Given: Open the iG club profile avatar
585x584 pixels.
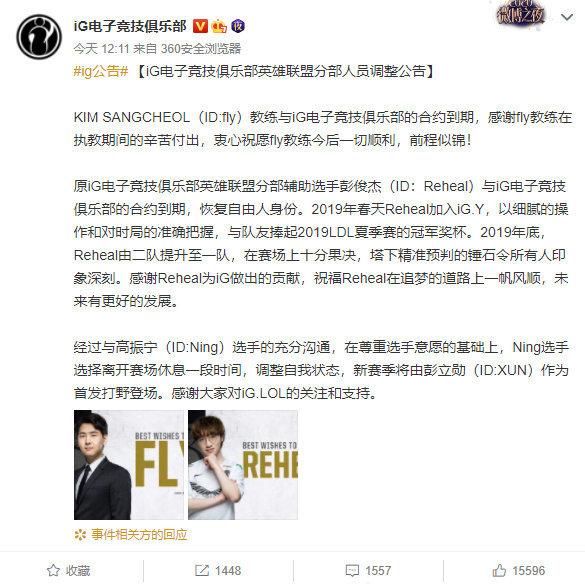Looking at the screenshot, I should tap(39, 37).
